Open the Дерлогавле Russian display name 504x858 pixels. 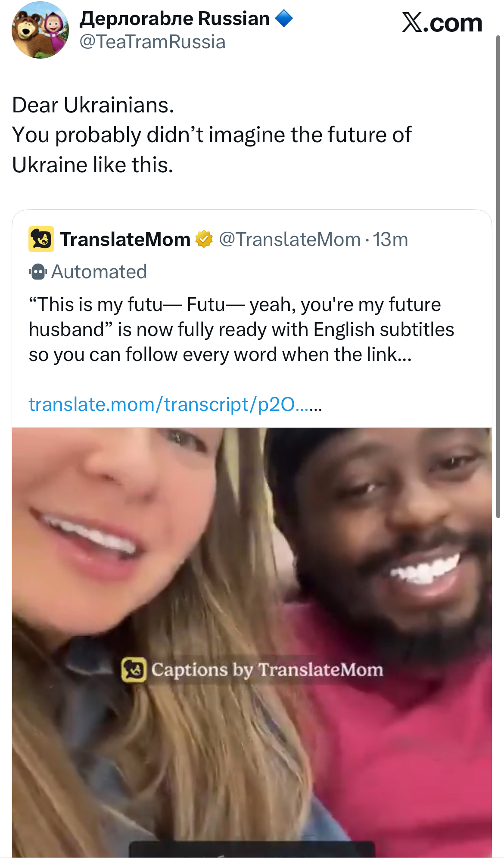click(x=174, y=19)
